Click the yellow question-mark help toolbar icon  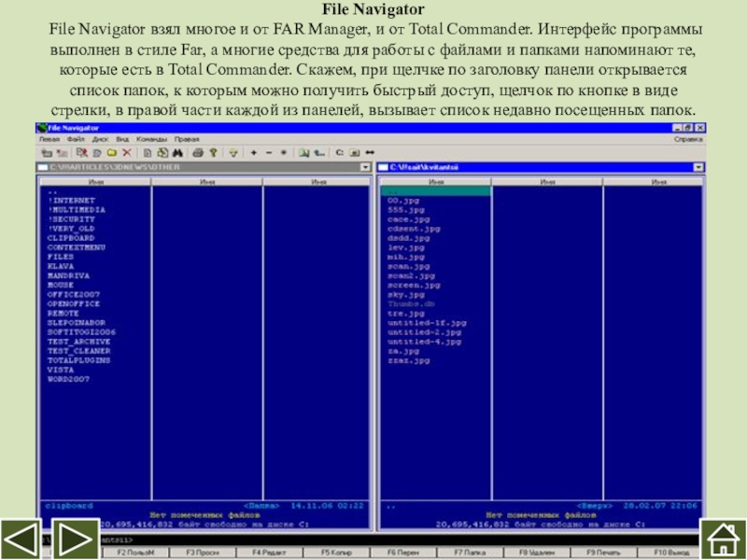coord(214,153)
